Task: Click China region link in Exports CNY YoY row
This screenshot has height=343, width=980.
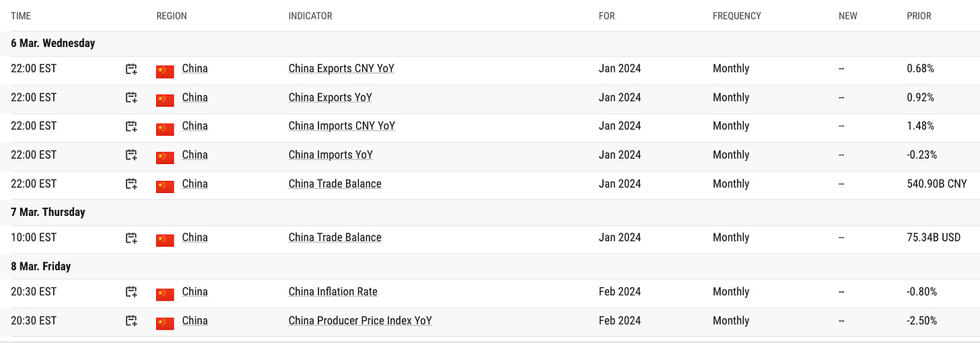Action: (x=195, y=69)
